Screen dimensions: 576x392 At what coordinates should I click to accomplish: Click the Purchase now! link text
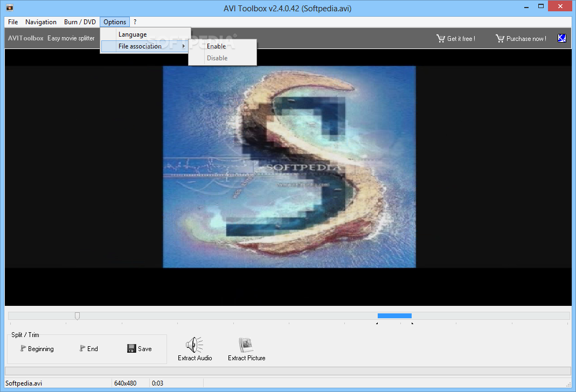(x=526, y=39)
